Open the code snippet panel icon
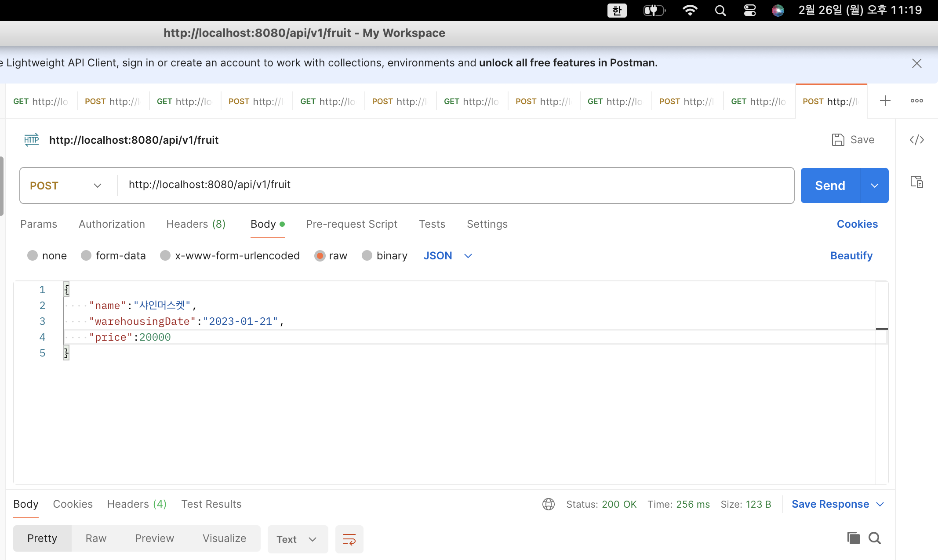The height and width of the screenshot is (560, 938). (916, 140)
